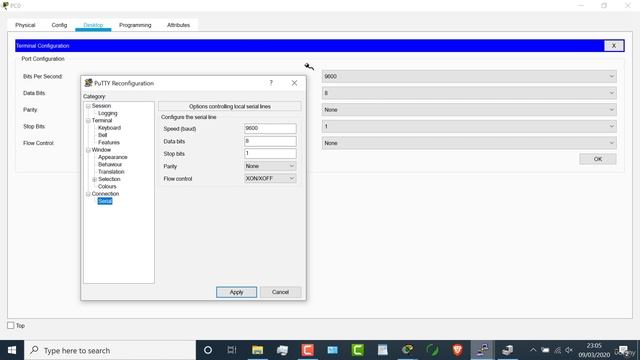Click the active PuTTY taskbar icon
The image size is (640, 360).
point(482,350)
